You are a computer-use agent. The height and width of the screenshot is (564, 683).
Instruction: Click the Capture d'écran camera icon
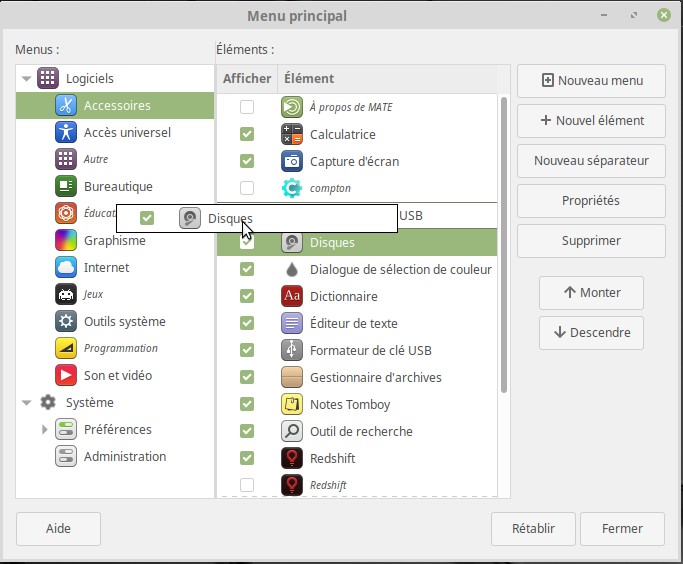click(x=292, y=161)
